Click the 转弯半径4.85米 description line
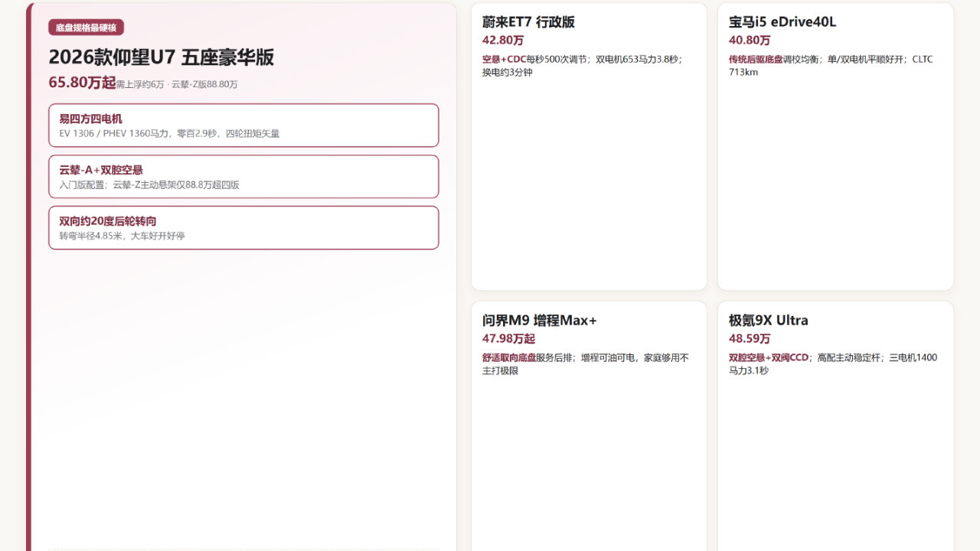Image resolution: width=980 pixels, height=551 pixels. coord(122,236)
